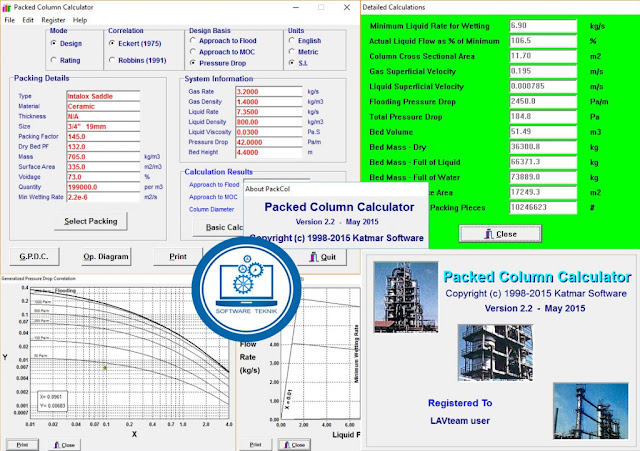
Task: Click the Thickness field N/A
Action: (103, 116)
